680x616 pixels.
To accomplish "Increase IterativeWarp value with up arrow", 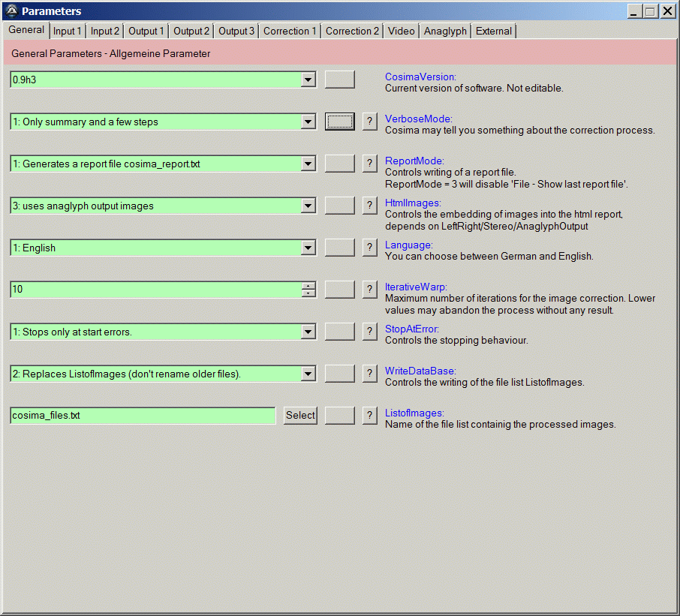I will (308, 286).
